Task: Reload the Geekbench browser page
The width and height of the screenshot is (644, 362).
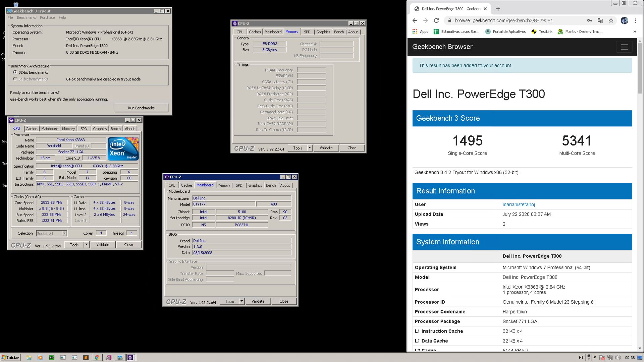Action: pos(436,20)
